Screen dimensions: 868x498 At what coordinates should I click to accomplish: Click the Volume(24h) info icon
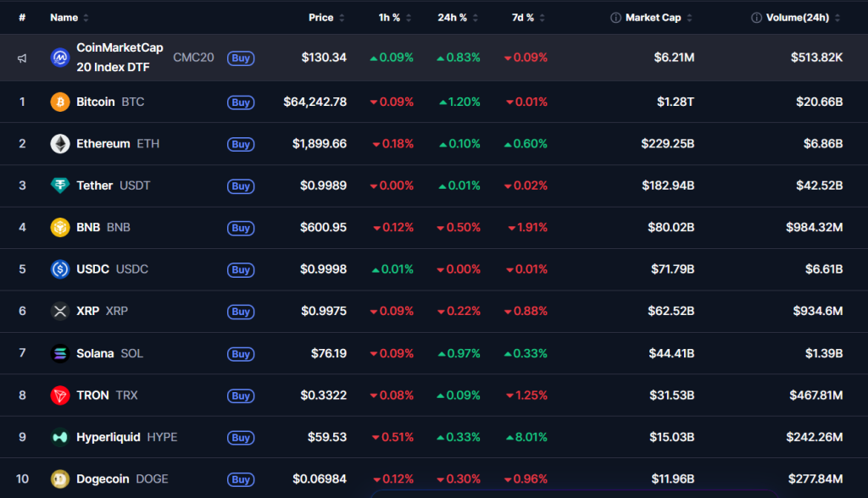756,18
